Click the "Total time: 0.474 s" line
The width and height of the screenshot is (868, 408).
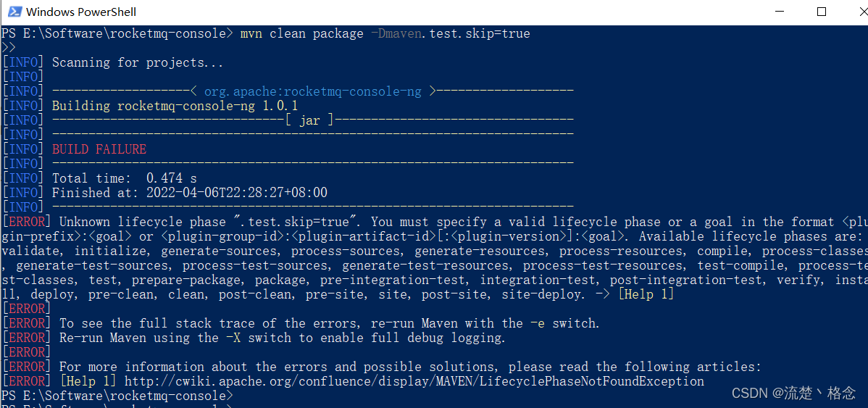[124, 178]
